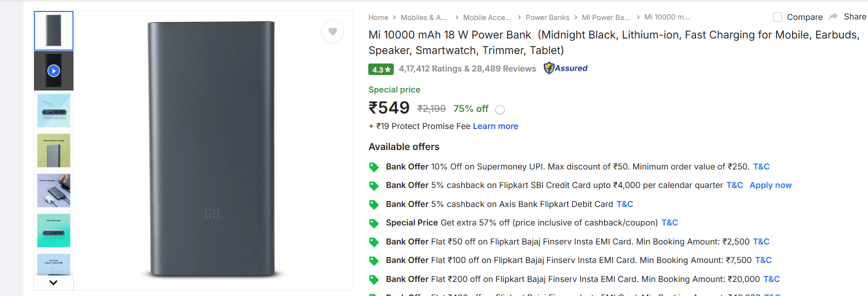Select the 18W fast charging thumbnail

(x=53, y=190)
